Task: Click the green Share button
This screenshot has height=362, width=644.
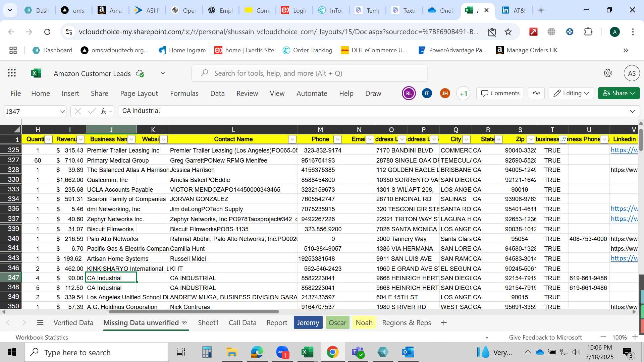Action: [619, 93]
